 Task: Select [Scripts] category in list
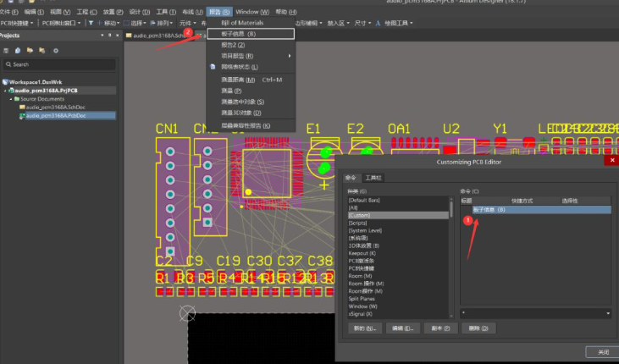[357, 223]
